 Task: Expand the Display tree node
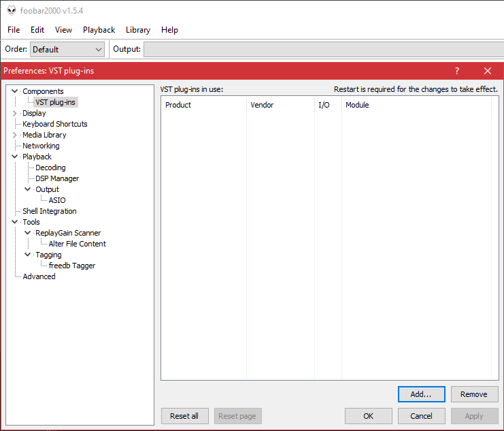point(14,113)
